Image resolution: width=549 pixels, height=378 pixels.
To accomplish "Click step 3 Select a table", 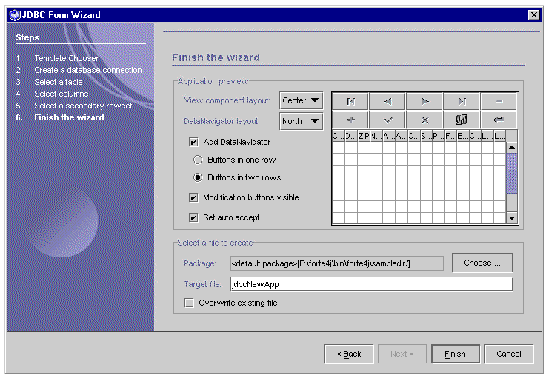I will [58, 82].
